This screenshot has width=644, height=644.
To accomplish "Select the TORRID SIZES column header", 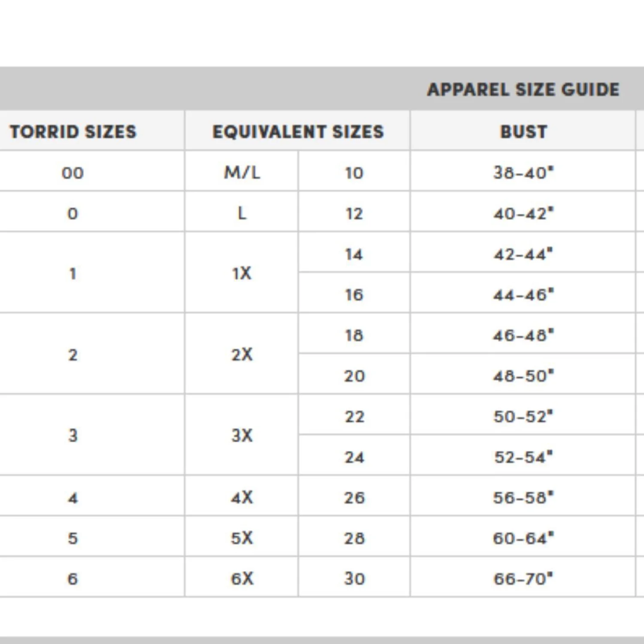I will pyautogui.click(x=73, y=131).
